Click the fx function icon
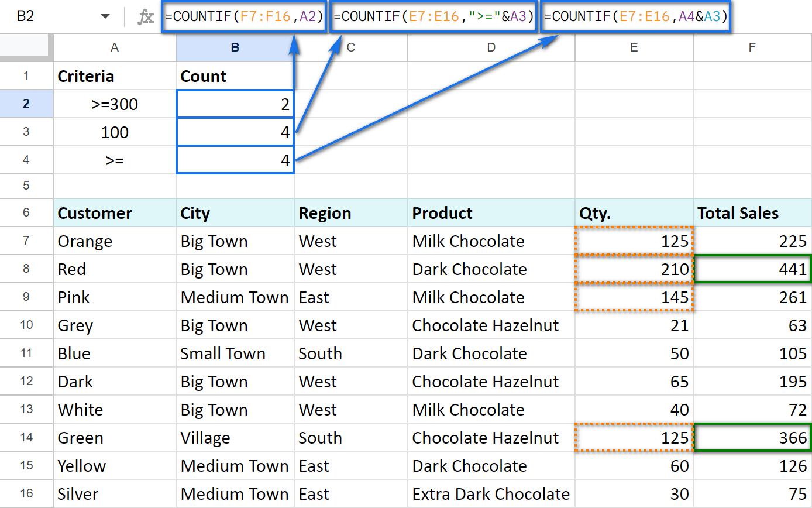812x508 pixels. point(145,17)
